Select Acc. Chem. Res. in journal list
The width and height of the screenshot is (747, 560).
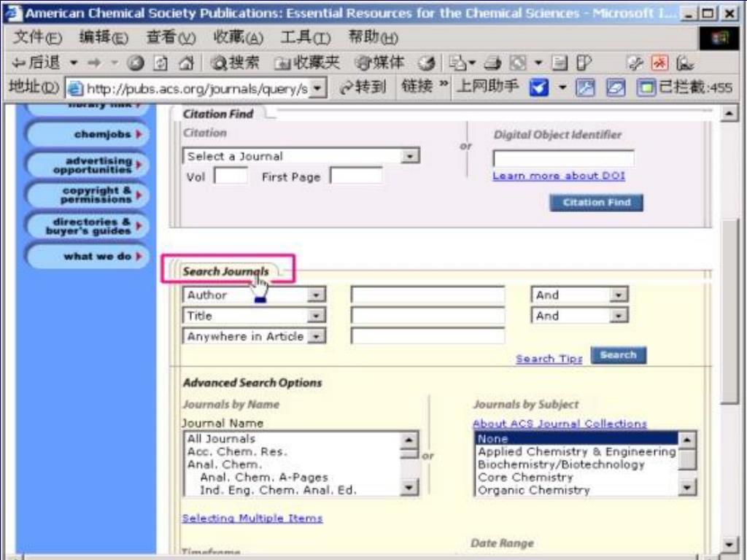[x=237, y=451]
